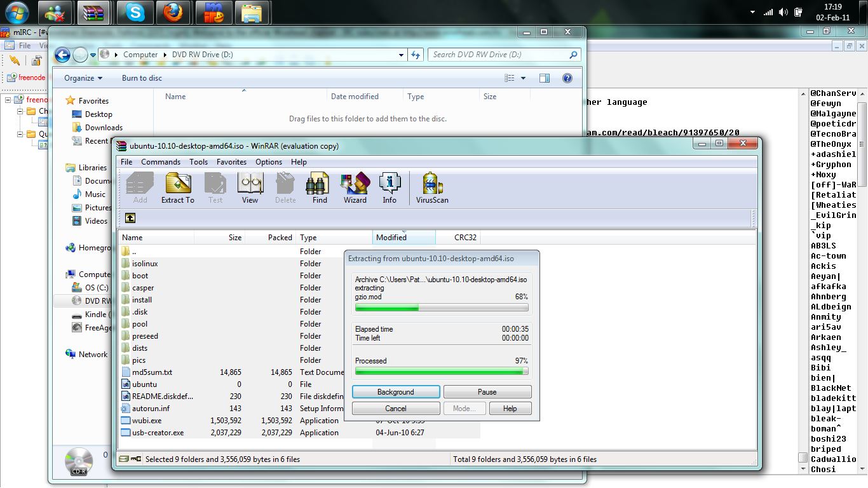Pause the extraction
This screenshot has width=868, height=488.
pyautogui.click(x=487, y=392)
